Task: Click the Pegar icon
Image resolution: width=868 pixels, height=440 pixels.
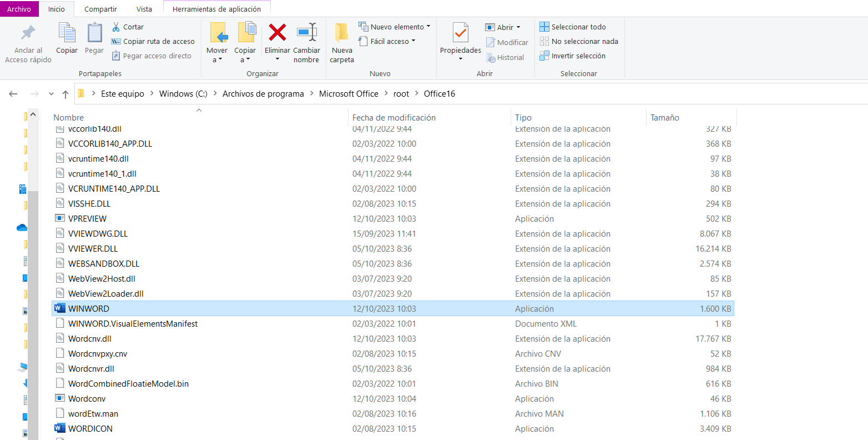Action: pyautogui.click(x=94, y=33)
